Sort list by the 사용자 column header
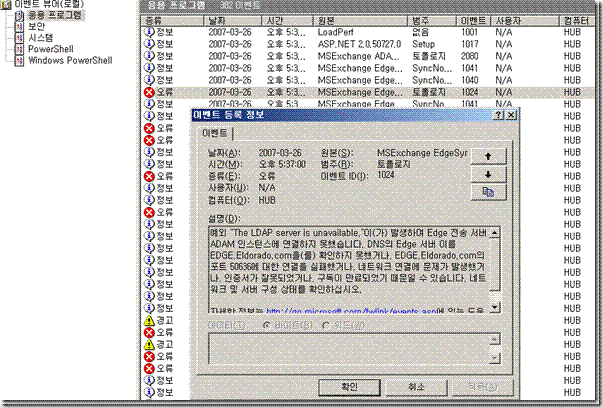This screenshot has height=408, width=603. click(x=525, y=20)
